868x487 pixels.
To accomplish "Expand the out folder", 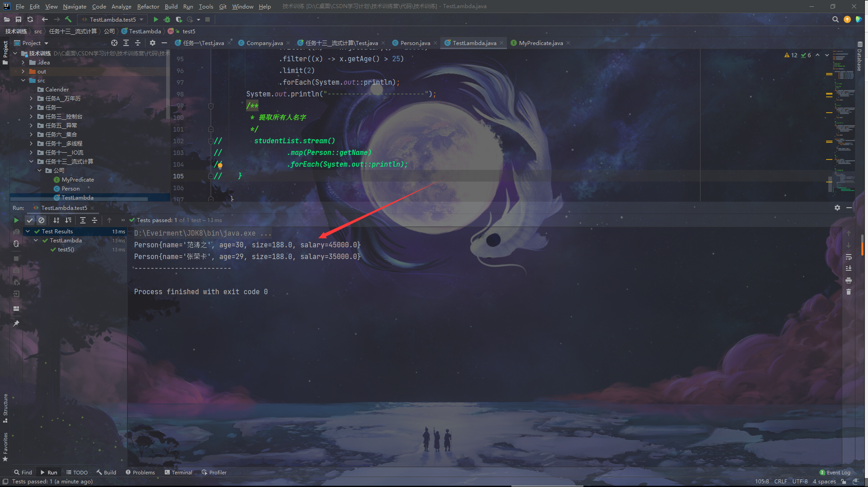I will (x=23, y=72).
